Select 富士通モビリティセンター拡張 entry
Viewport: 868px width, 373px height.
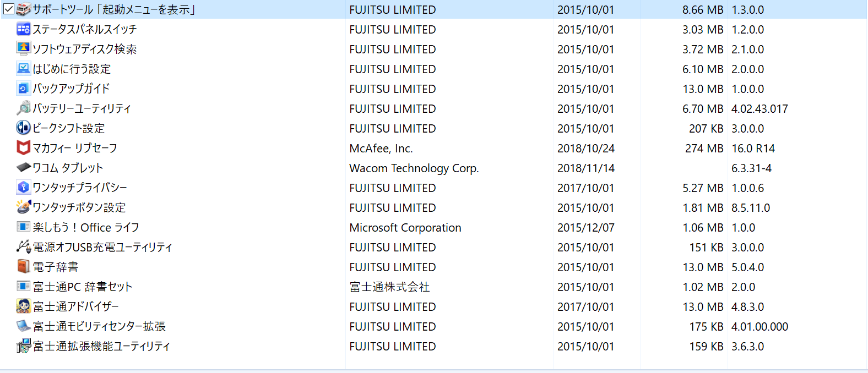[x=99, y=326]
